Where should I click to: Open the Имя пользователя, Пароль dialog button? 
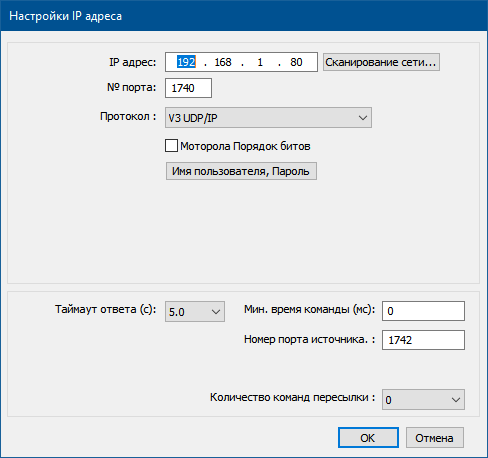coord(241,171)
